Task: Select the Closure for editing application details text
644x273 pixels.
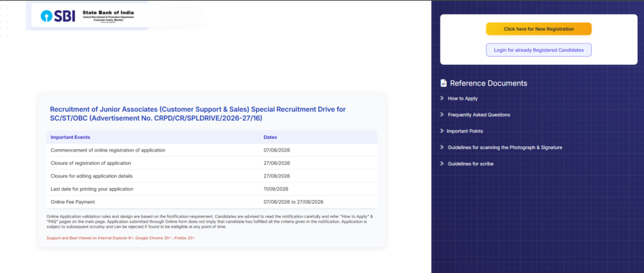Action: coord(92,176)
